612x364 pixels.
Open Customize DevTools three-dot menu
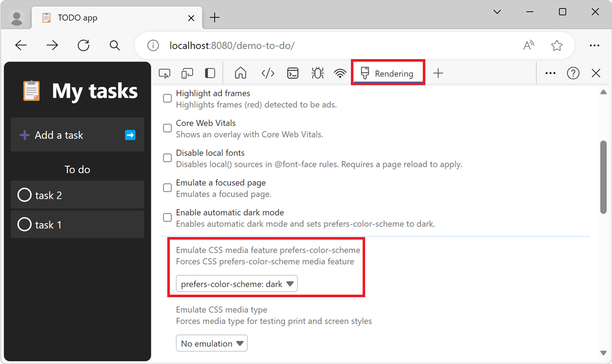click(x=550, y=73)
